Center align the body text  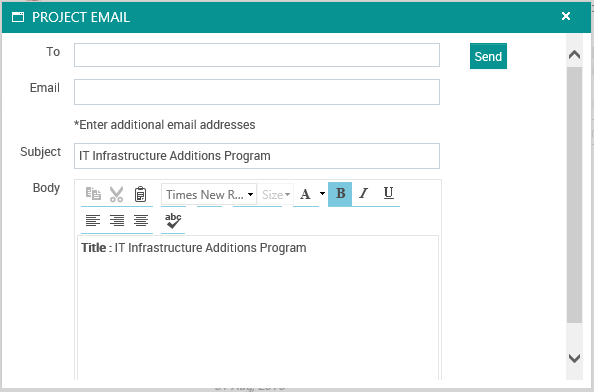coord(141,220)
